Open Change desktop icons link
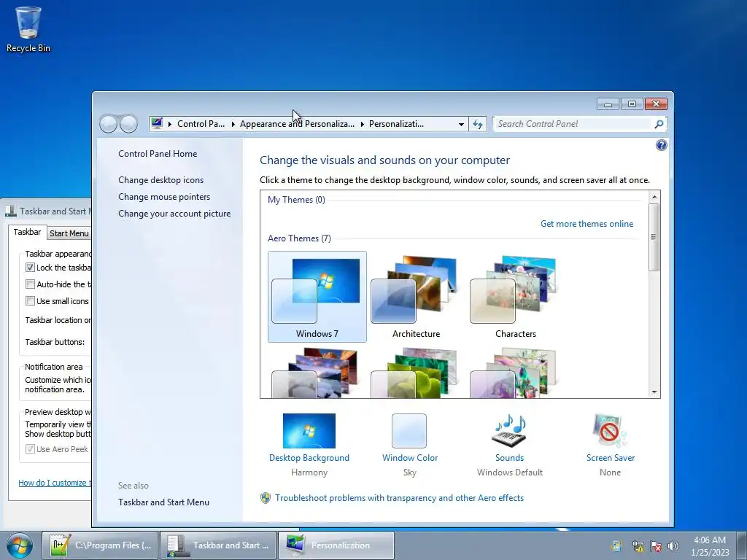The height and width of the screenshot is (560, 747). click(x=161, y=180)
